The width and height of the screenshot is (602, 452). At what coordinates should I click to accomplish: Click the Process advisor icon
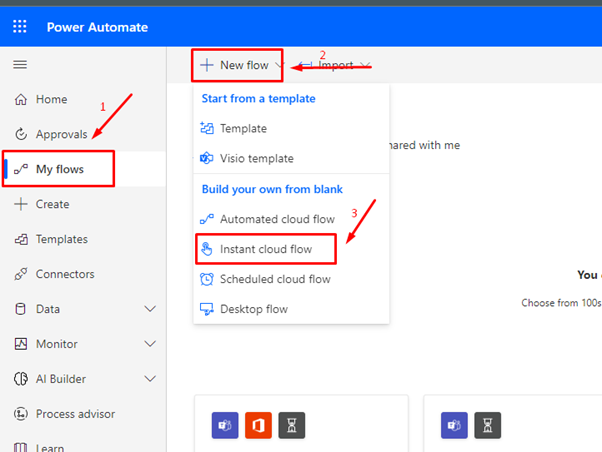[21, 414]
